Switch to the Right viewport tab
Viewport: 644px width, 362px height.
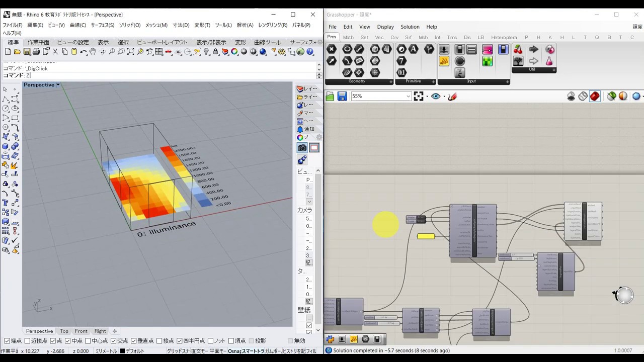click(x=100, y=331)
